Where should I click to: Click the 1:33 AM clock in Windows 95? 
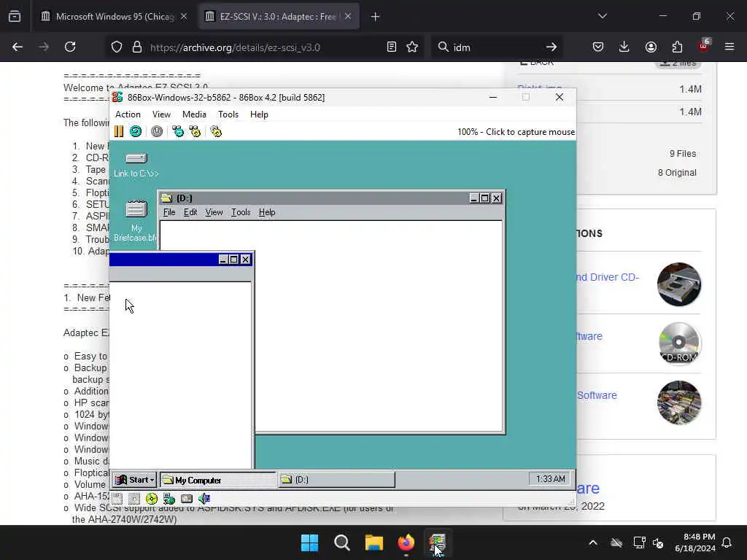click(550, 479)
